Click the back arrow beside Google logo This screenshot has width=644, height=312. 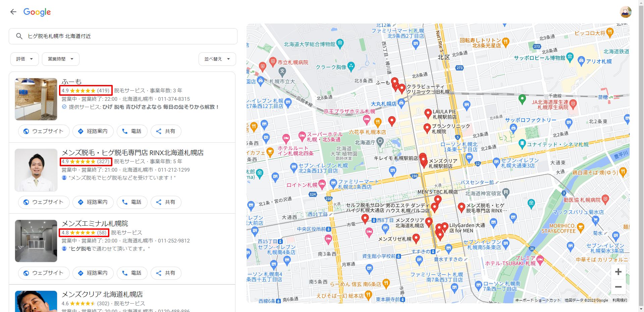coord(13,12)
